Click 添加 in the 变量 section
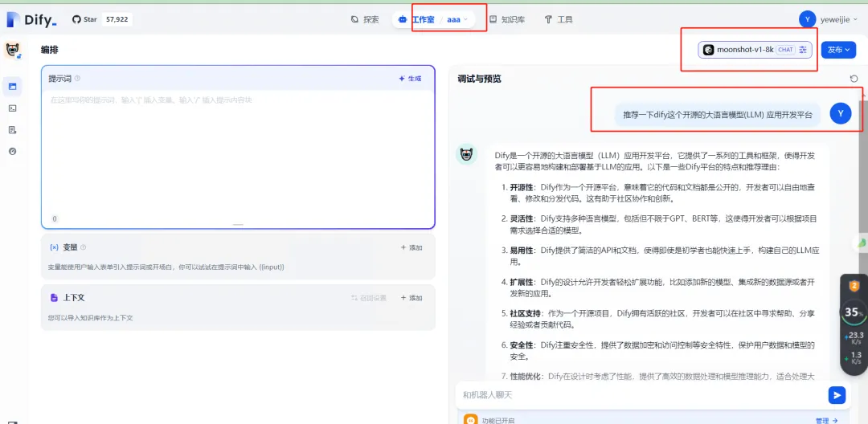This screenshot has height=424, width=868. 411,247
